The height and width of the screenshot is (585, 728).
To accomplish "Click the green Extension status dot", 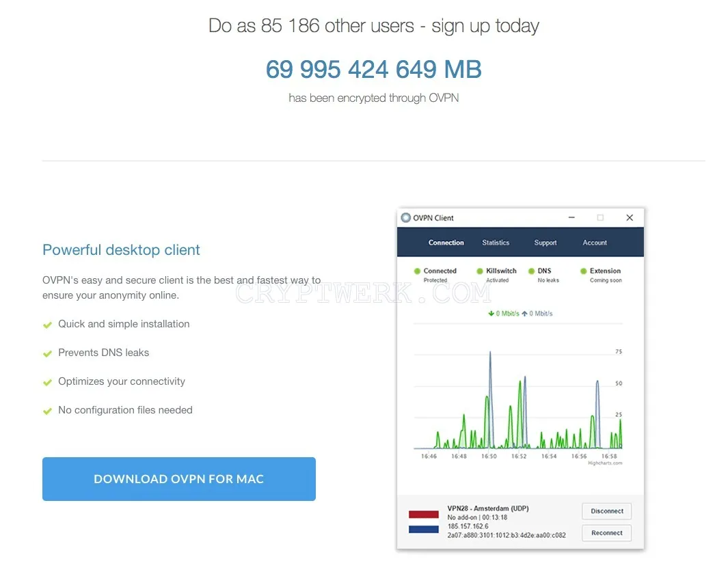I will point(583,271).
